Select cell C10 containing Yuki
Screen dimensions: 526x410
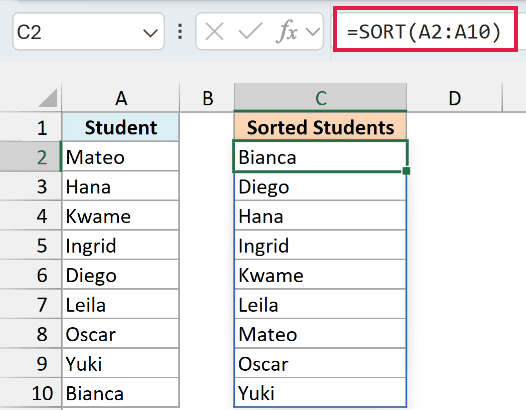coord(320,393)
